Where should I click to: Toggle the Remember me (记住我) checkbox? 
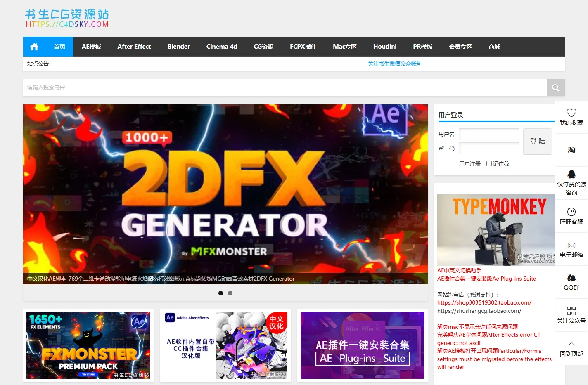coord(489,164)
